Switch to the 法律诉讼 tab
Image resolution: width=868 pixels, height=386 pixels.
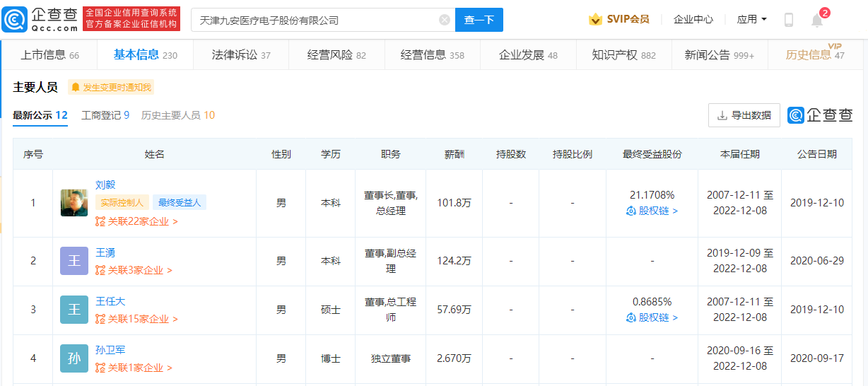240,55
